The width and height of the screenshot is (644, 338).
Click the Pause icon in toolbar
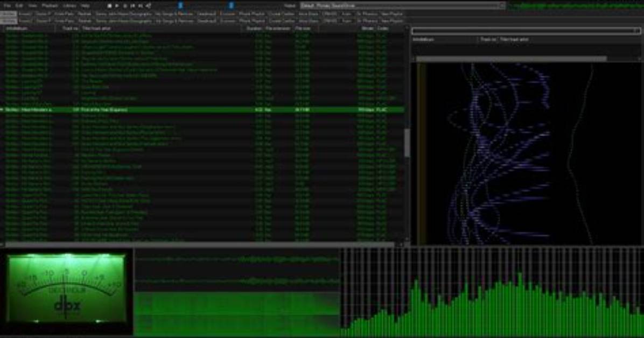125,6
